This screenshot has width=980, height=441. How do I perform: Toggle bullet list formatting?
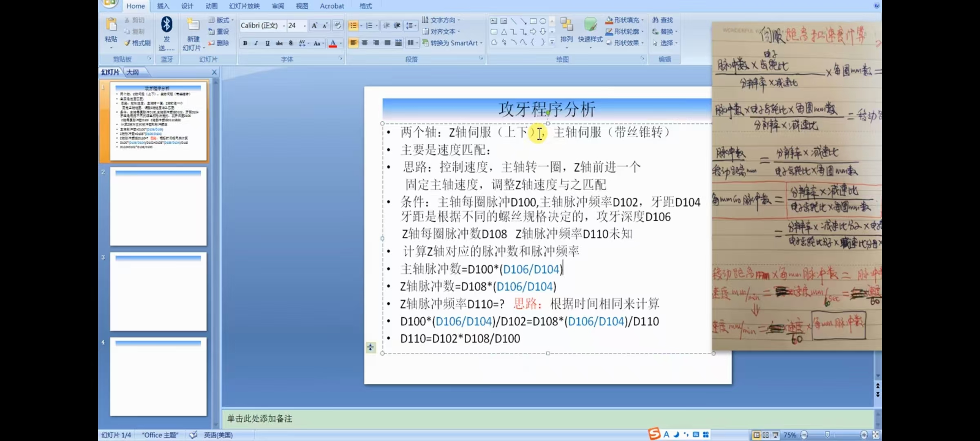[x=353, y=25]
